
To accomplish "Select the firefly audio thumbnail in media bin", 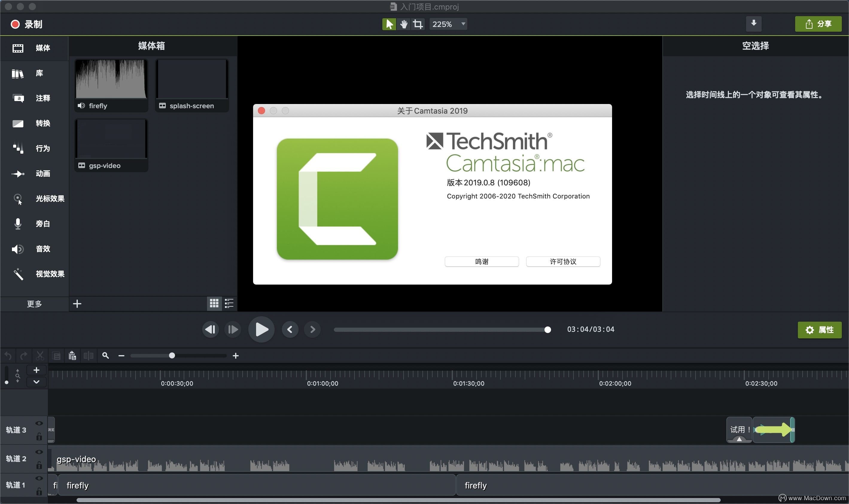I will (111, 85).
